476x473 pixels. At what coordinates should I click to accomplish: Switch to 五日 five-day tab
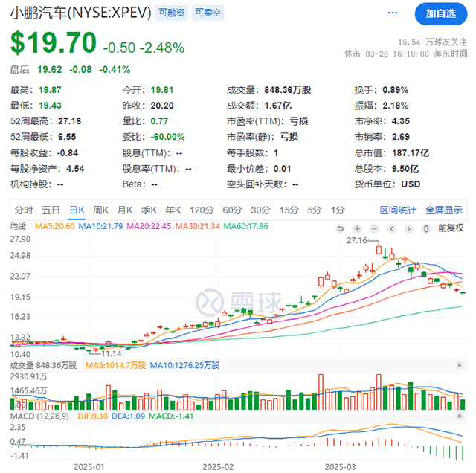[51, 210]
